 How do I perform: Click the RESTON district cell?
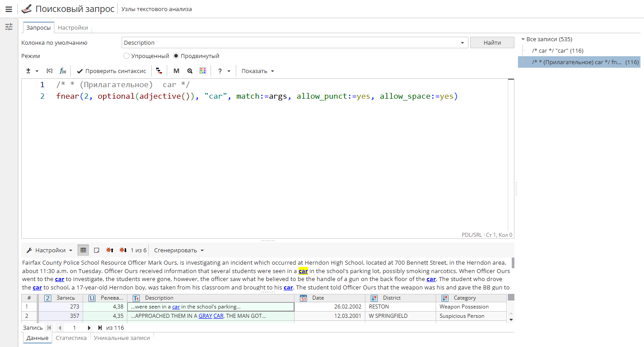pyautogui.click(x=400, y=307)
